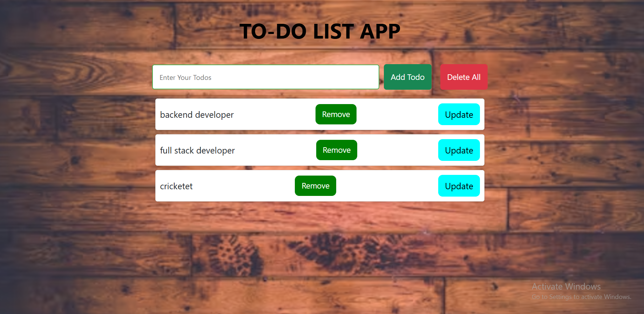Remove the full stack developer todo
Viewport: 644px width, 314px height.
tap(337, 150)
